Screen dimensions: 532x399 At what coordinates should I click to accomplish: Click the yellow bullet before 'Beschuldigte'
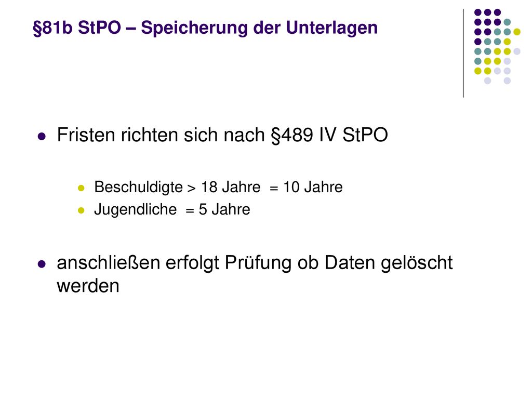(81, 188)
